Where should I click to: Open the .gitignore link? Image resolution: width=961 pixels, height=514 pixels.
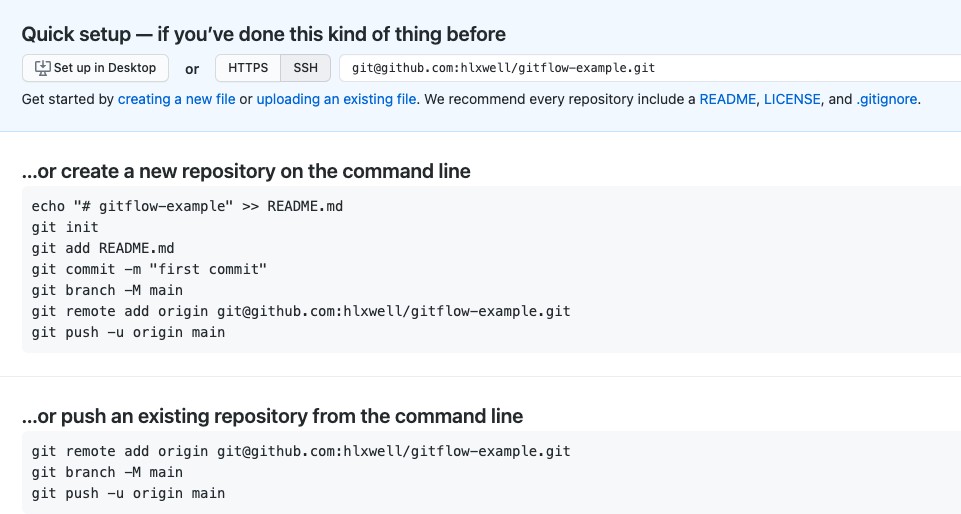coord(886,99)
